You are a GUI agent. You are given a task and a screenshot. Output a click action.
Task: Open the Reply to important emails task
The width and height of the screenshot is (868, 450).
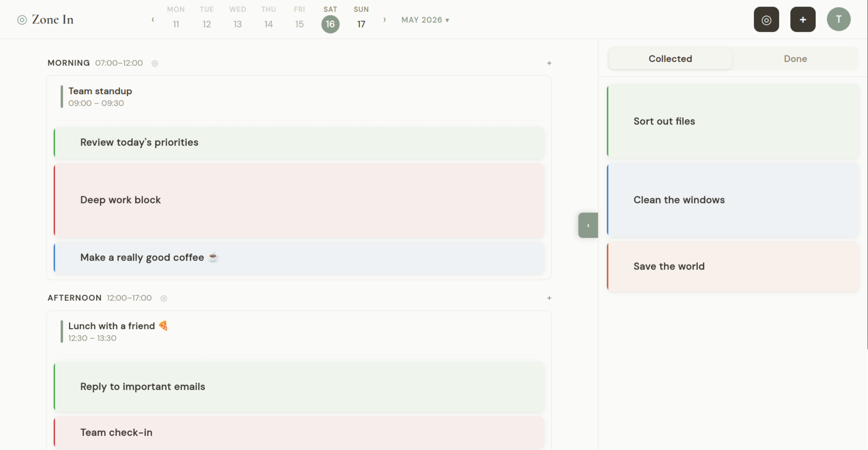(299, 387)
